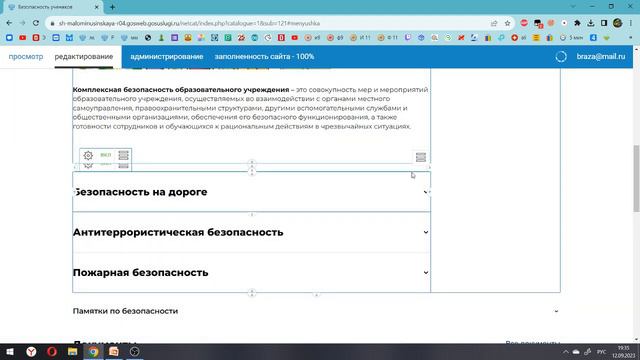Expand Антитеррористическая безопасность section
Image resolution: width=640 pixels, height=360 pixels.
(251, 232)
